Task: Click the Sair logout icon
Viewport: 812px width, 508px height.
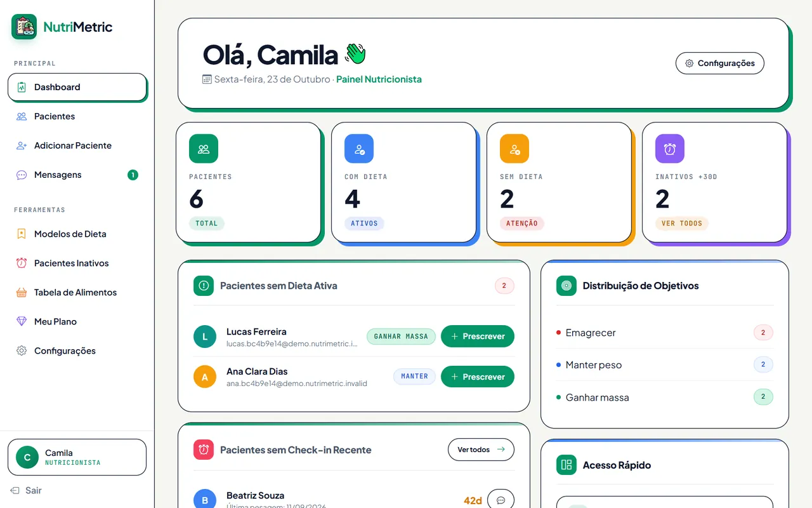Action: pyautogui.click(x=15, y=490)
